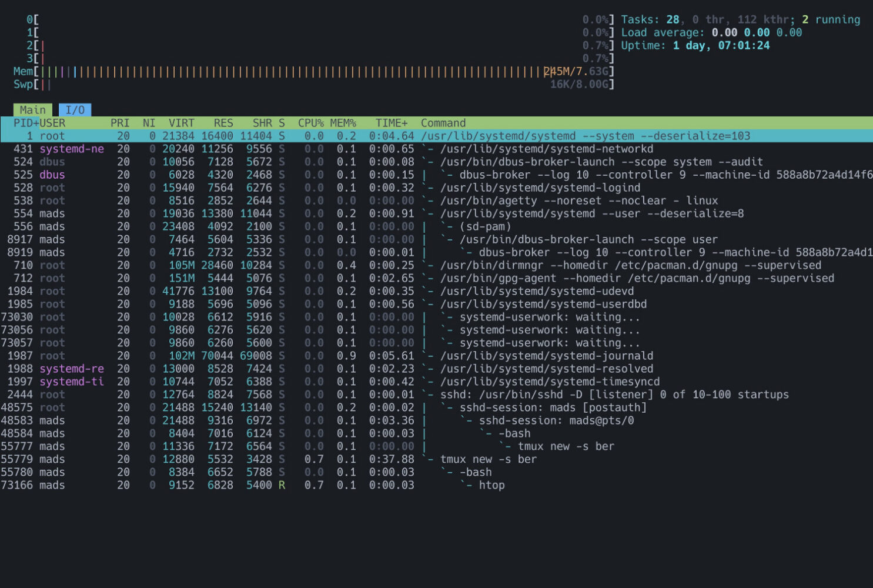Switch to the Main tab

point(33,110)
